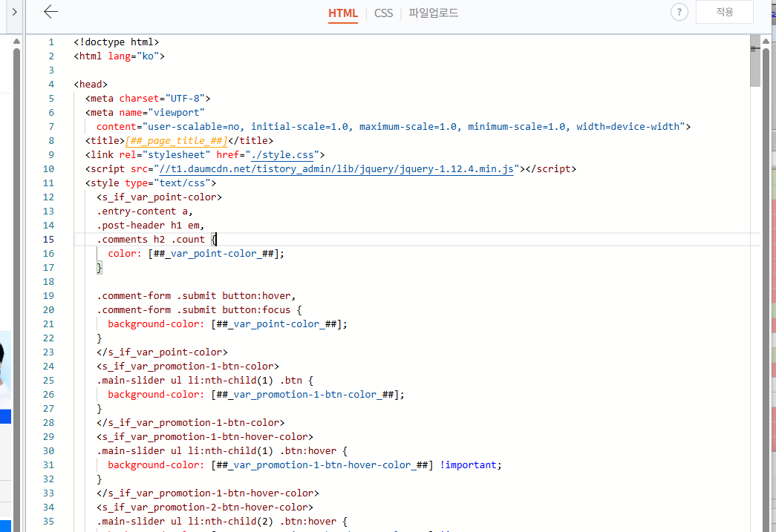
Task: Click line number 35
Action: 48,521
